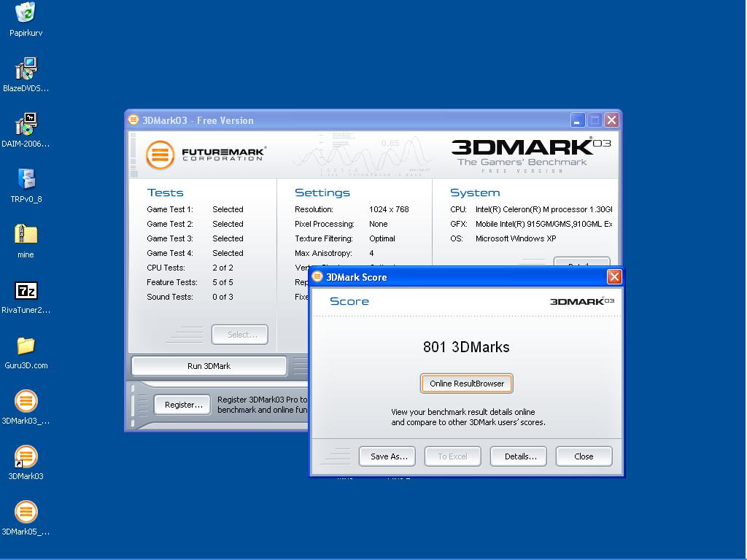Open the Papirkurv recycle bin icon
Image resolution: width=747 pixels, height=560 pixels.
pos(26,13)
